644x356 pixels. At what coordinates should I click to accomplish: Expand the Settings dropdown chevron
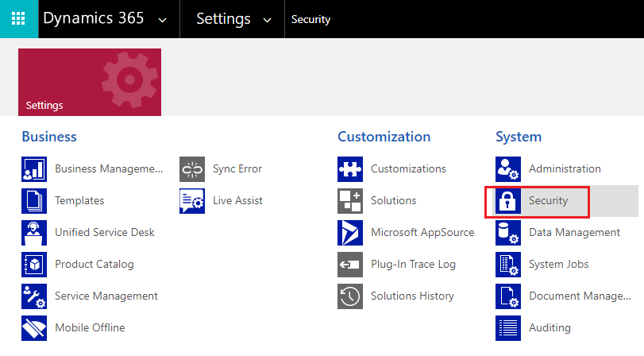pos(268,20)
